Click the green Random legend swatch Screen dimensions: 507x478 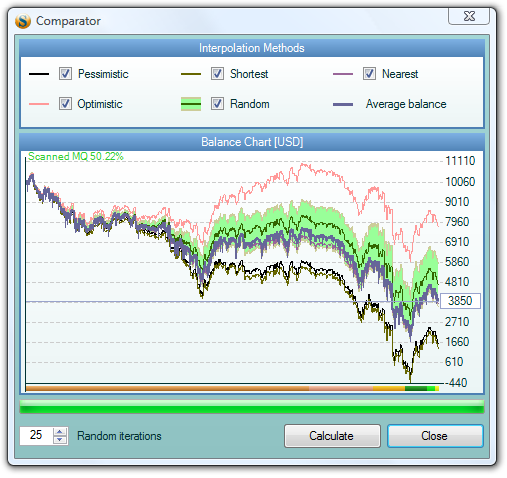191,104
